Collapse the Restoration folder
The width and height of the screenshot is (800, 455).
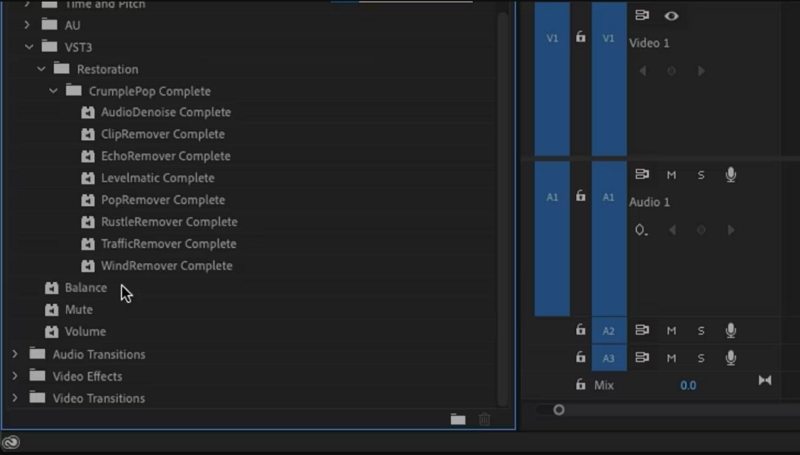(41, 69)
